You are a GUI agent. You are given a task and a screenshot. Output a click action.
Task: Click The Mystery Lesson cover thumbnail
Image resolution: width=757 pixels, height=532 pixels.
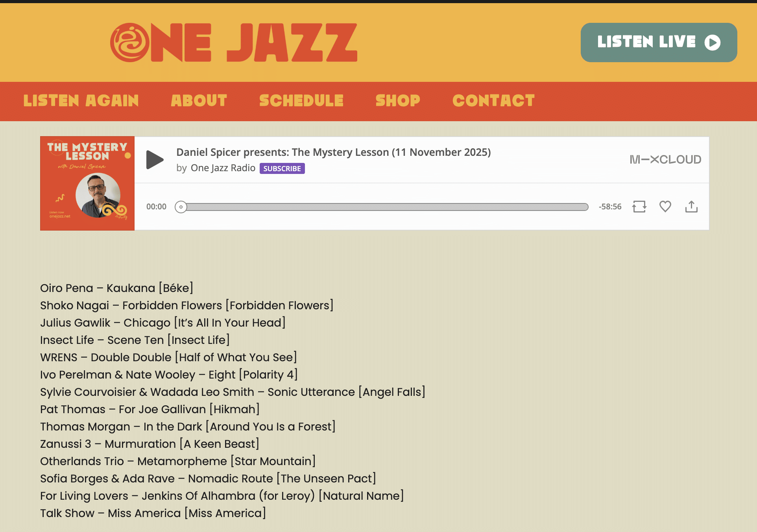(87, 183)
